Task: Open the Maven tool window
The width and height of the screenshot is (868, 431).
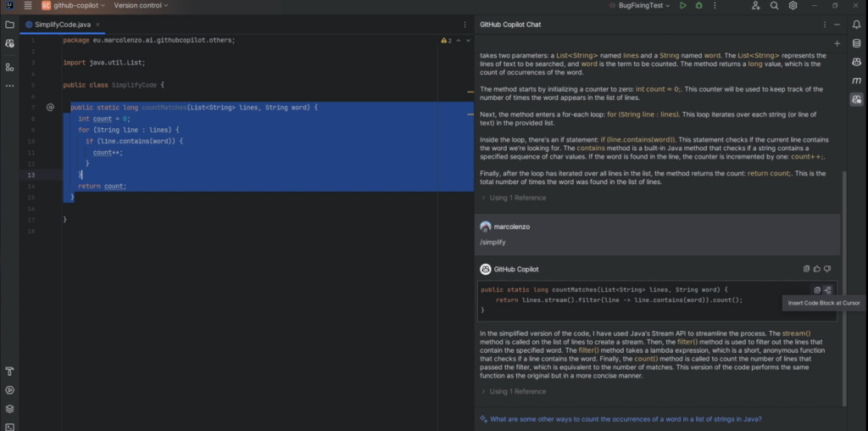Action: pos(856,81)
